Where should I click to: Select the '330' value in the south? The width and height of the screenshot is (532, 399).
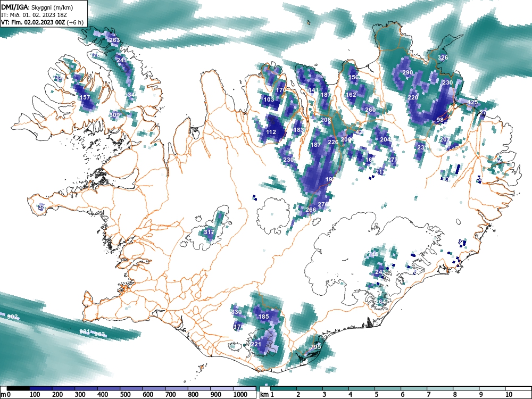coord(237,312)
